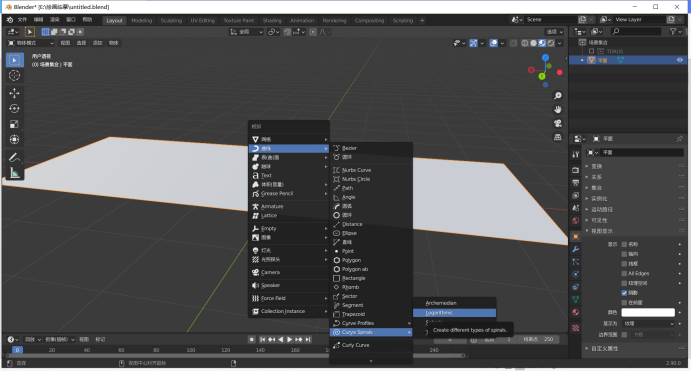
Task: Add a new workspace with plus button
Action: (422, 20)
